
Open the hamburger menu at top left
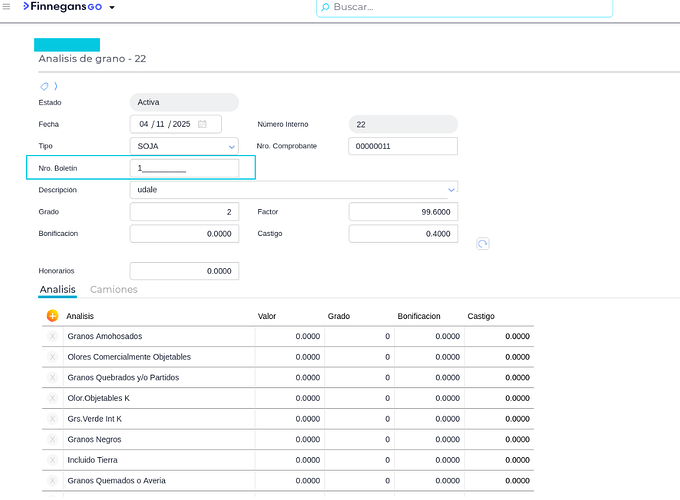point(7,7)
